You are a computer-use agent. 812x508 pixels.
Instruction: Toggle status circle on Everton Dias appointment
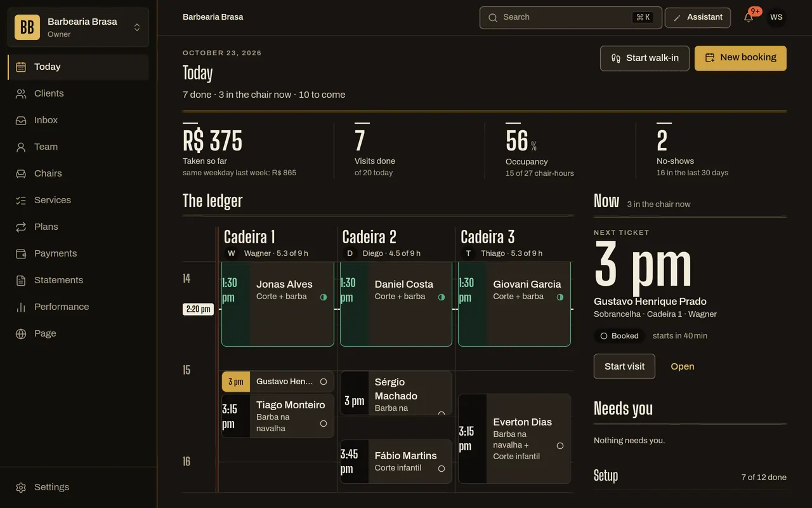point(560,446)
